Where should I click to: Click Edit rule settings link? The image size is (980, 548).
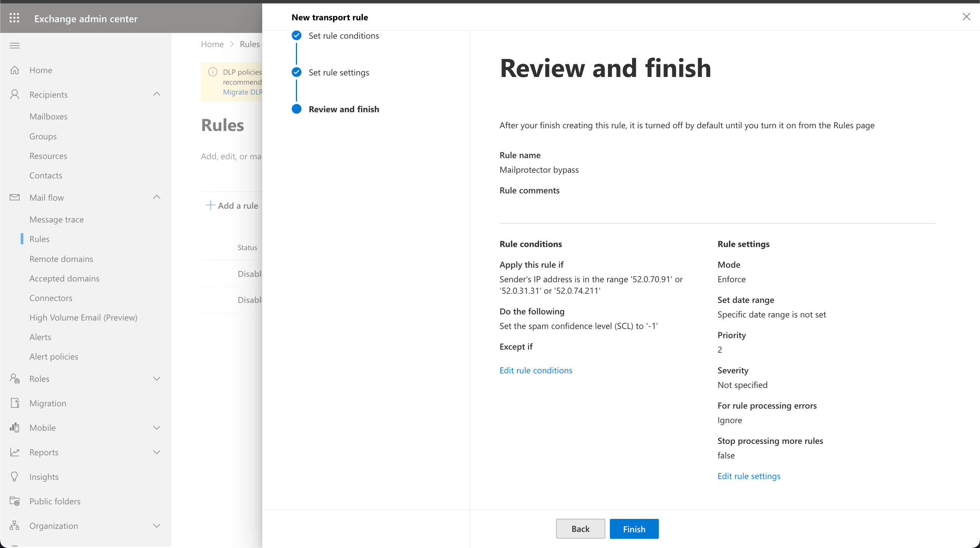[749, 476]
